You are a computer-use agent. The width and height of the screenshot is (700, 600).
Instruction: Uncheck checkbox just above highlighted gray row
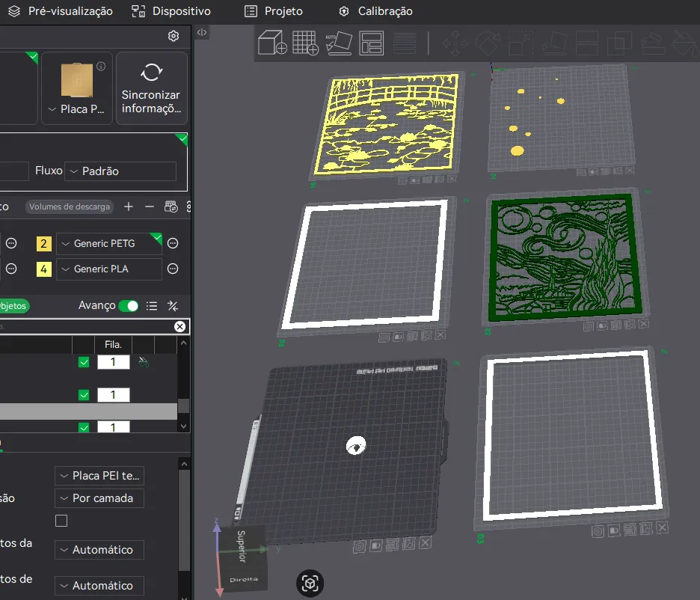(84, 395)
